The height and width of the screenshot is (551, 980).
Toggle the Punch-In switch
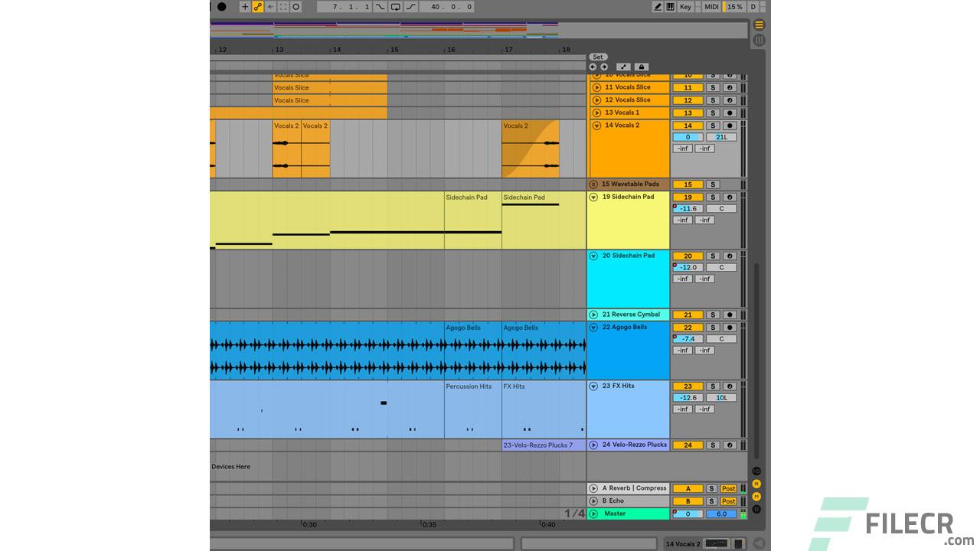tap(381, 7)
